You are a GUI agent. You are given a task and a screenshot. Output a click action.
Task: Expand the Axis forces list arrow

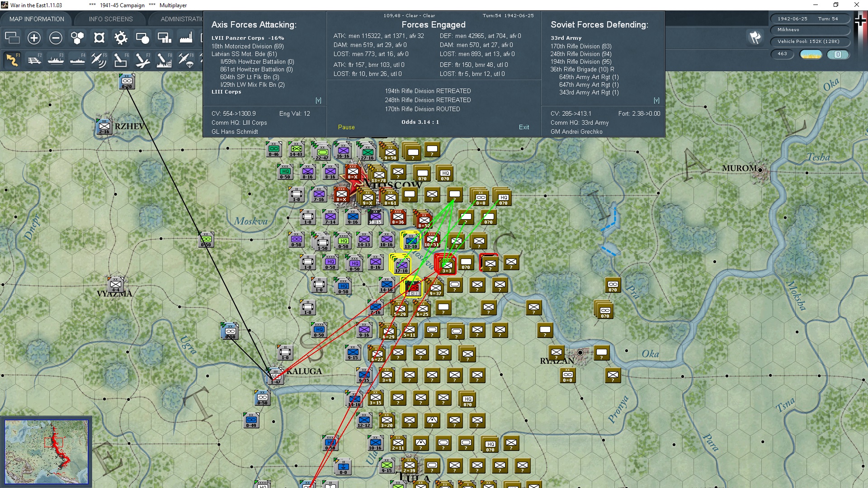318,100
